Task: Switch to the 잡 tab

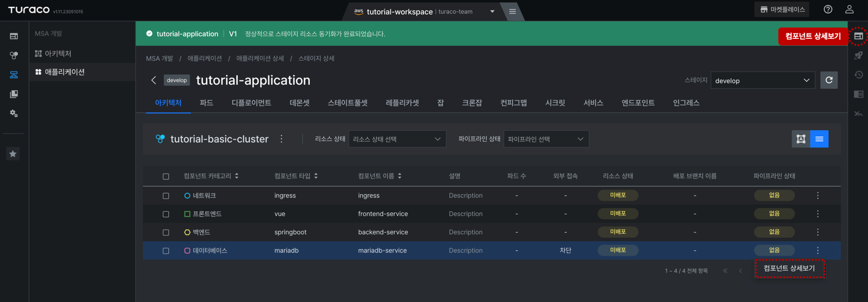Action: click(440, 102)
